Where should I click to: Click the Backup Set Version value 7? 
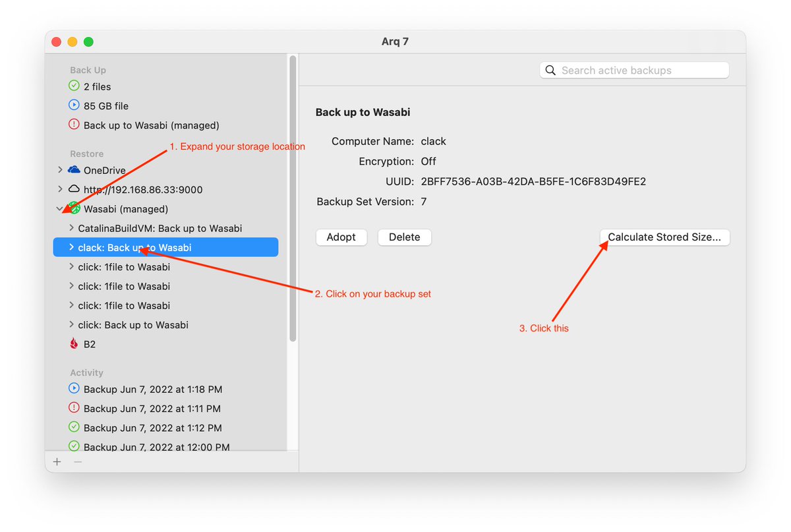point(424,201)
